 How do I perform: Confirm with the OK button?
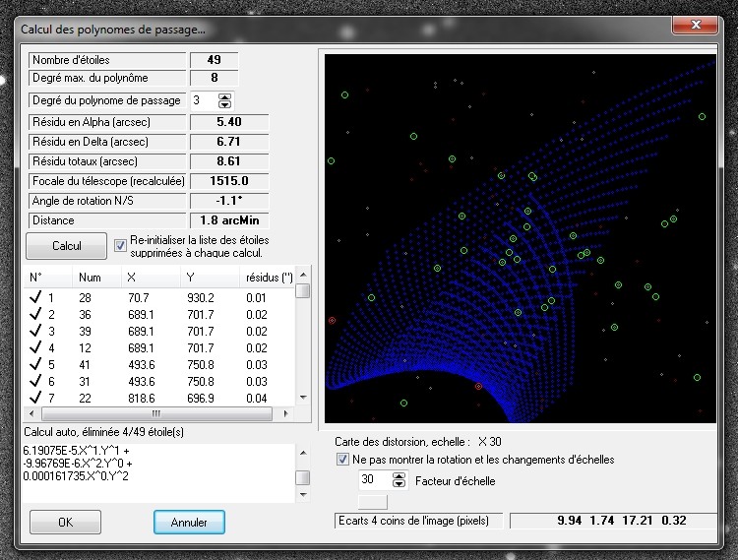pyautogui.click(x=65, y=522)
